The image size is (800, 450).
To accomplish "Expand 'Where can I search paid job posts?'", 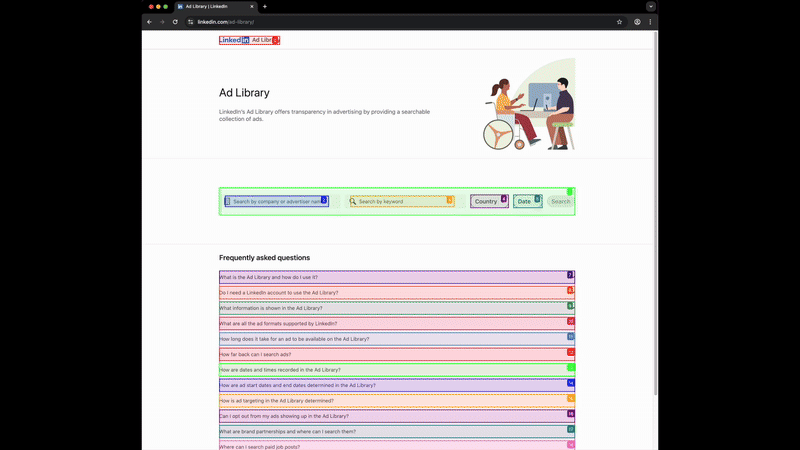I will 397,446.
